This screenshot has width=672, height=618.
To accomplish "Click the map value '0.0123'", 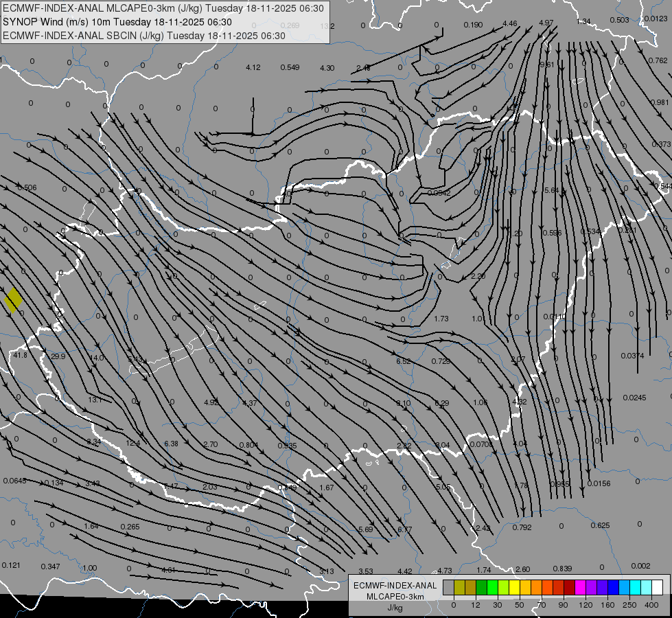I will 656,19.
